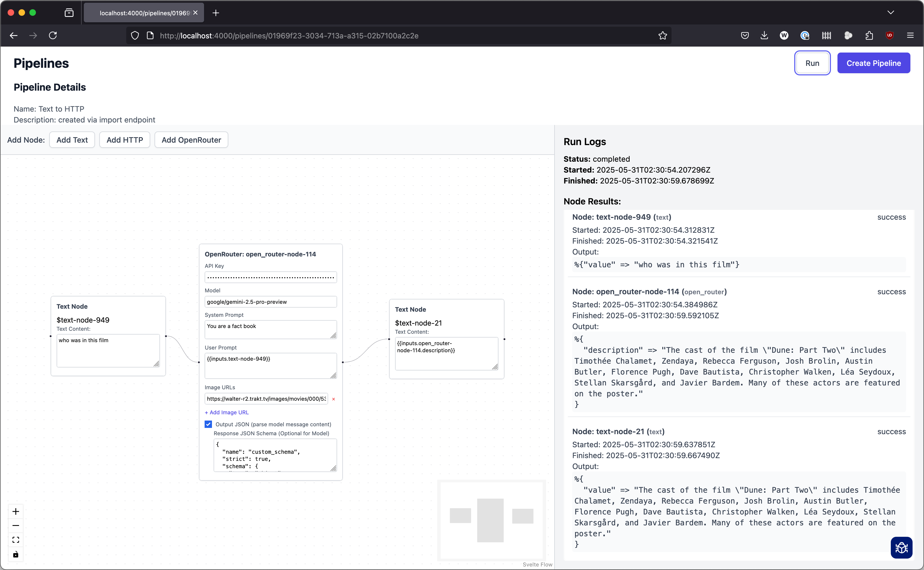Open the Svelte Flow attribution link
This screenshot has width=924, height=570.
point(537,564)
